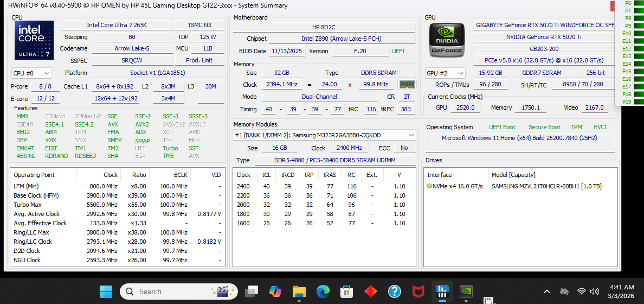
Task: Click the PCIe v5.0 x16 link field
Action: tap(544, 60)
